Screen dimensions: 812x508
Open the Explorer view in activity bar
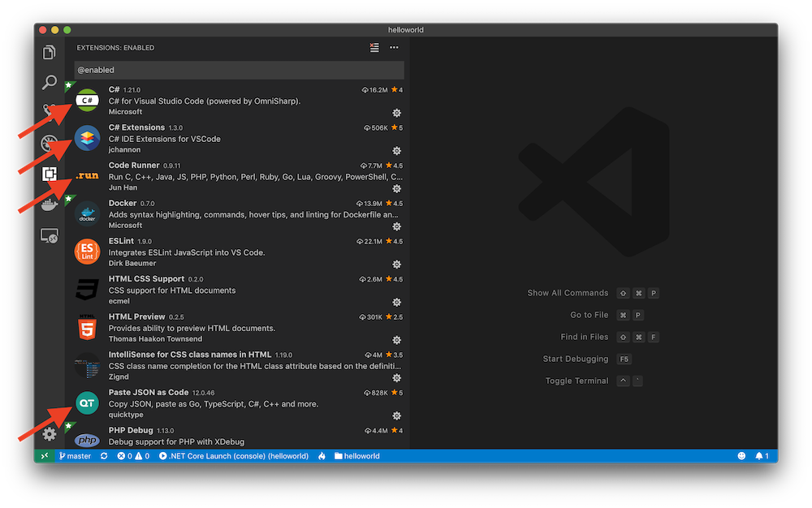50,52
